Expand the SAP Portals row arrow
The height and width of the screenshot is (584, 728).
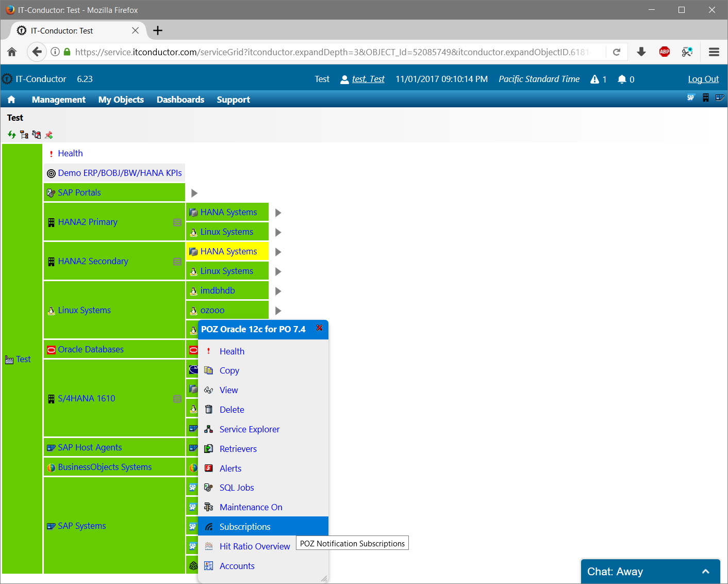(x=194, y=193)
